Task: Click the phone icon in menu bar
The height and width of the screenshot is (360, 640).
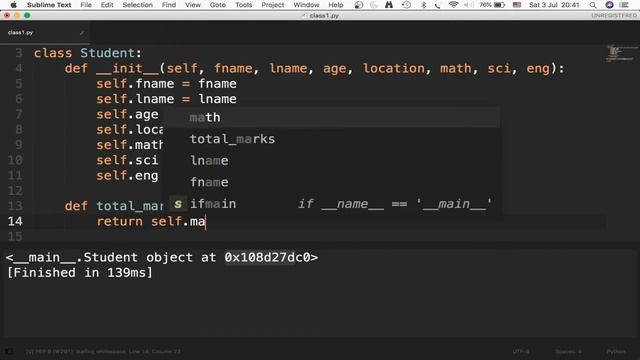Action: 437,5
